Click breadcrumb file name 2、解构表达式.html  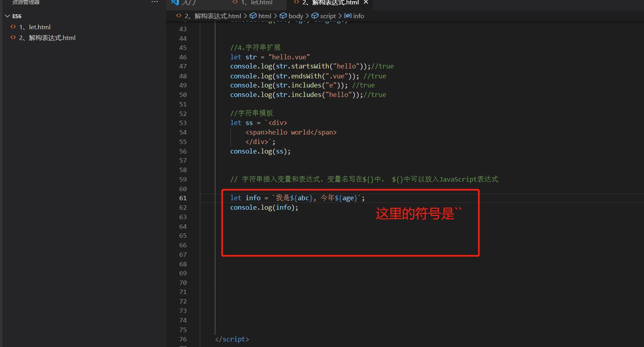(x=213, y=16)
